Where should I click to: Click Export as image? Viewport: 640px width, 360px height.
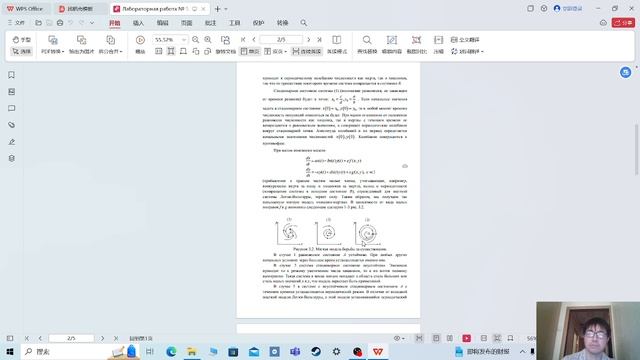pos(81,45)
